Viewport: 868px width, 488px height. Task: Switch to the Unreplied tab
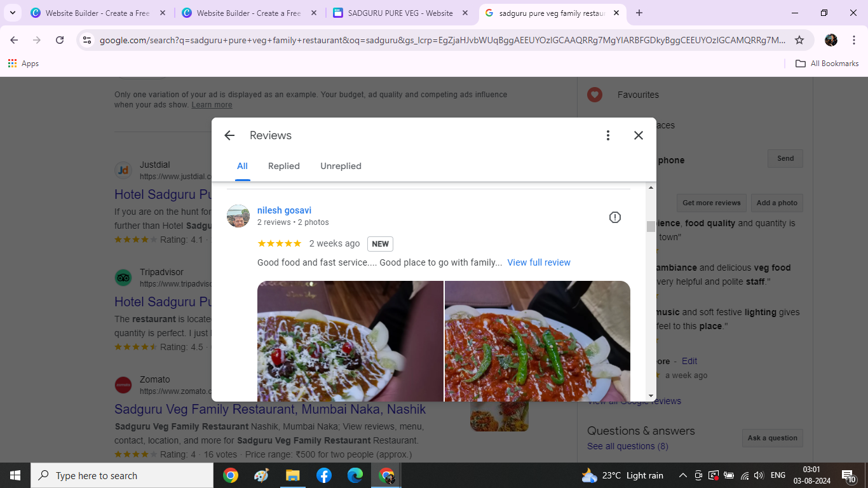pos(341,166)
